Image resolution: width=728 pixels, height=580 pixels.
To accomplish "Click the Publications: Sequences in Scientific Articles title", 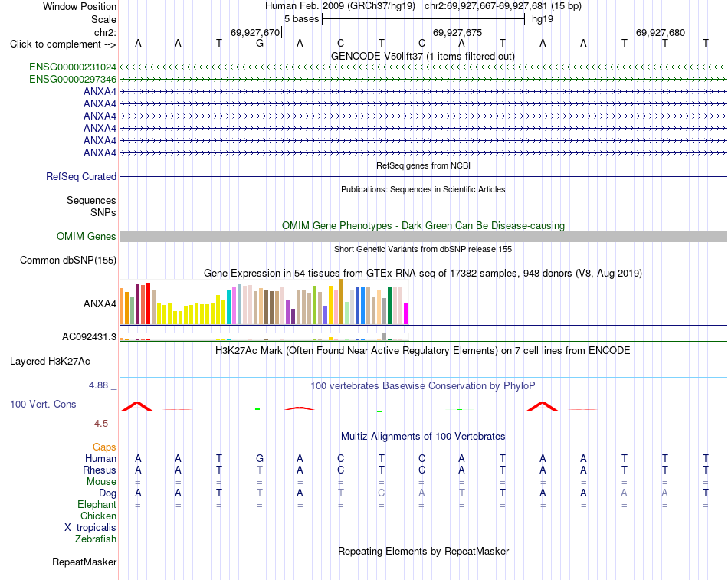I will (x=423, y=189).
